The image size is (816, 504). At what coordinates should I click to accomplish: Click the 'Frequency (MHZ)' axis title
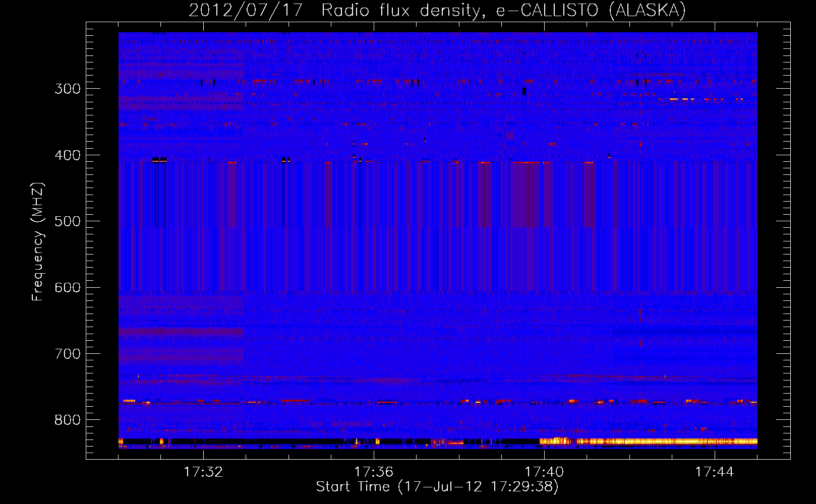38,241
